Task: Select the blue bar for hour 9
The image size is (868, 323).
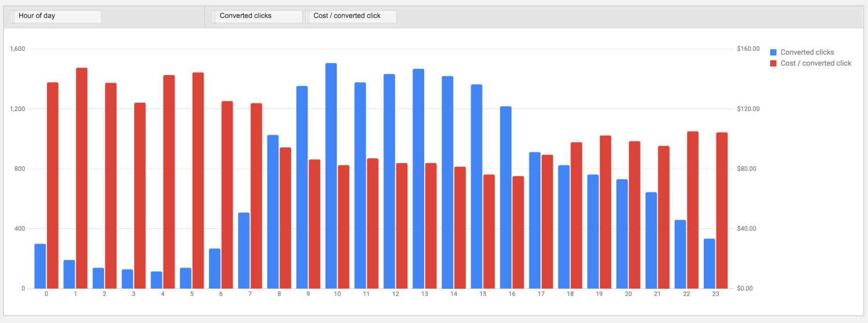Action: click(302, 187)
